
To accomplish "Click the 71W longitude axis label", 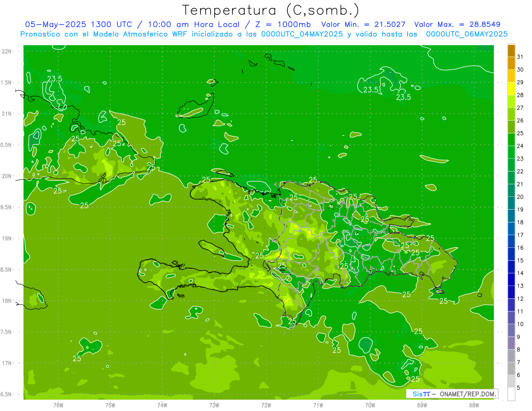I will (318, 405).
